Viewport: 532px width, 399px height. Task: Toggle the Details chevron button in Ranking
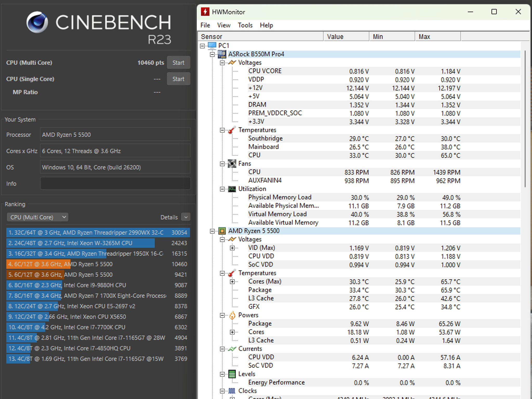click(x=186, y=217)
